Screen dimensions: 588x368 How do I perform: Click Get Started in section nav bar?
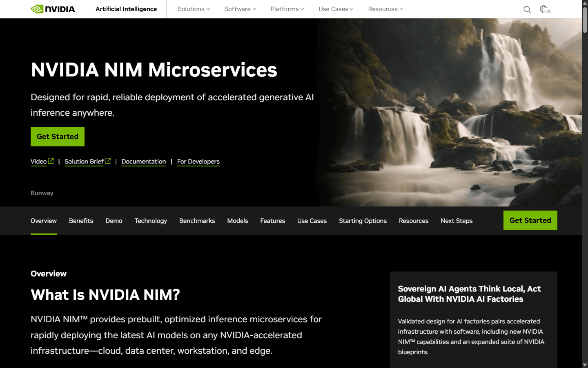point(530,220)
